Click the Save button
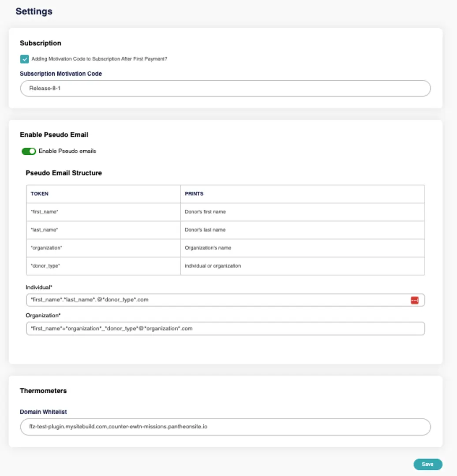The image size is (457, 476). [427, 464]
